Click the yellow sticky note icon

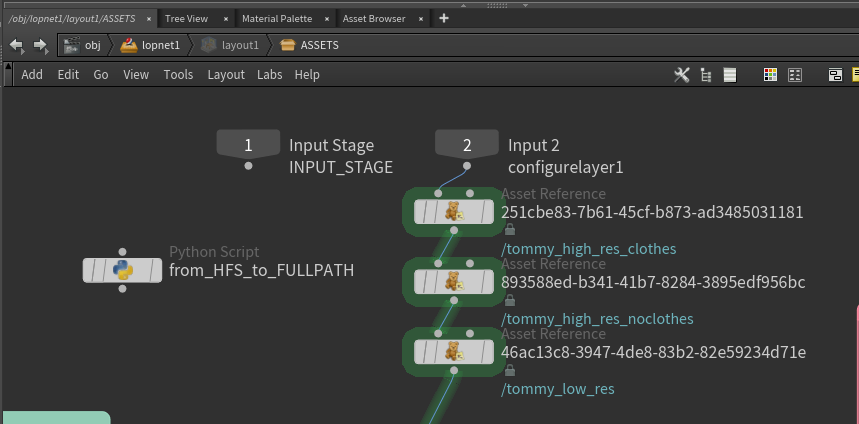855,75
